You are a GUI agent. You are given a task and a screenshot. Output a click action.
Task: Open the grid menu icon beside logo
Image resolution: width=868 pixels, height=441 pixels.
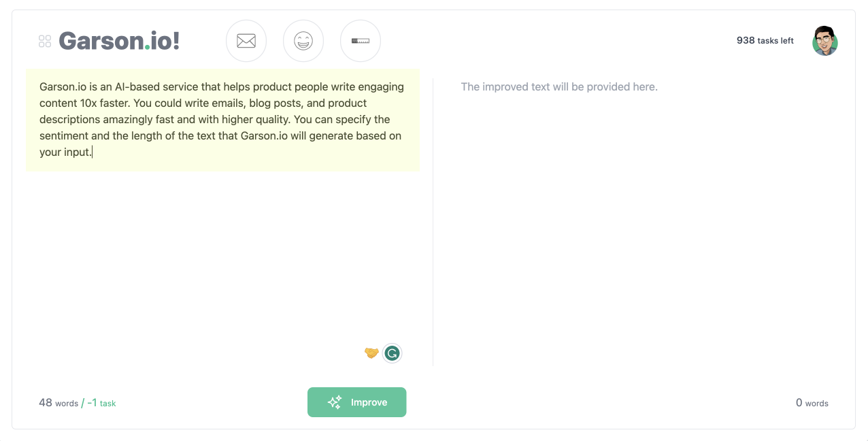(x=45, y=42)
